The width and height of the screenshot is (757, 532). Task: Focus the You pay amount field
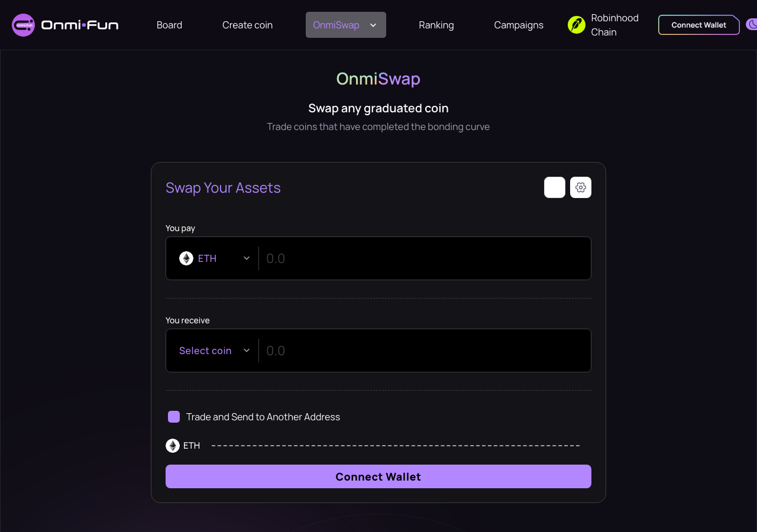[x=425, y=258]
